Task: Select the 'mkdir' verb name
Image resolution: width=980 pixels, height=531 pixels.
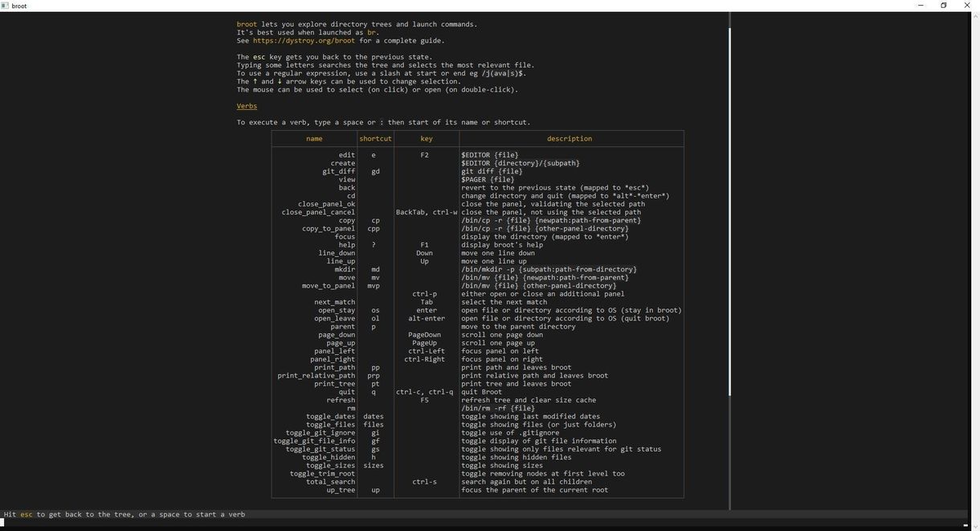Action: 345,269
